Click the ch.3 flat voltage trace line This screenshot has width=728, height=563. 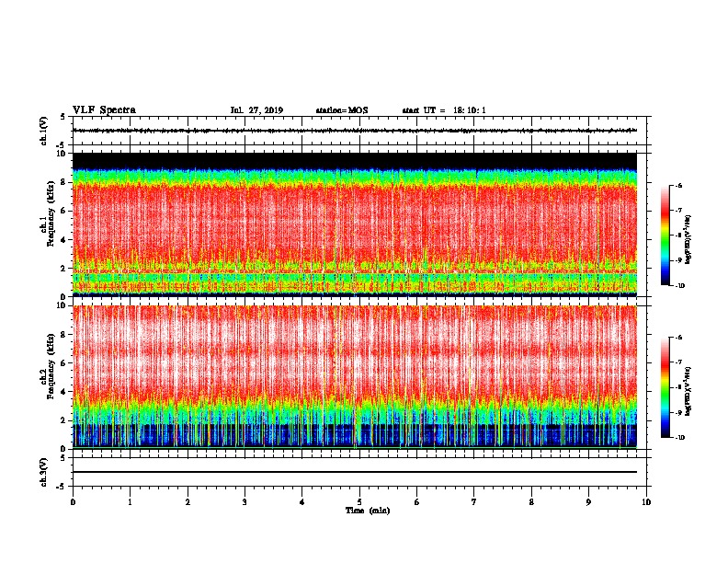(355, 472)
